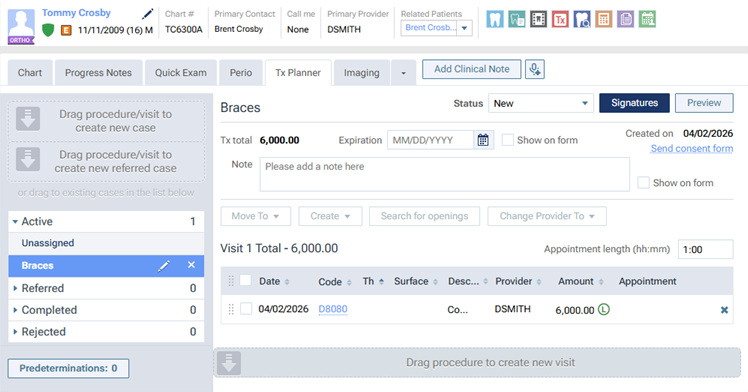The width and height of the screenshot is (748, 392).
Task: Check the checkbox for the D8080 row
Action: point(246,309)
